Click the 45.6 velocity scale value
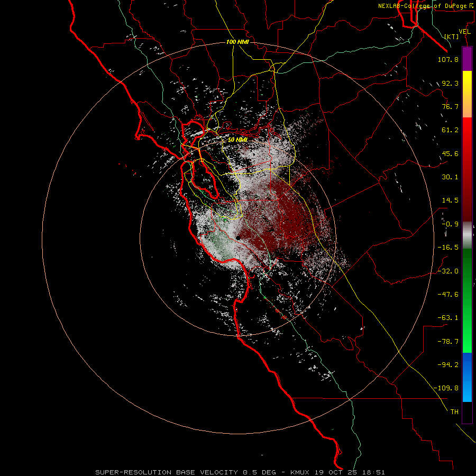476x476 pixels. click(450, 153)
